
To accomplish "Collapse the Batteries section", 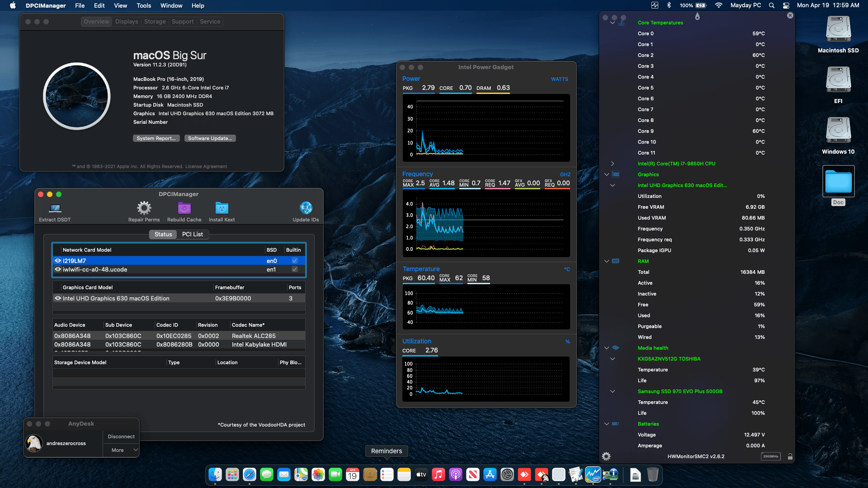I will (x=607, y=424).
